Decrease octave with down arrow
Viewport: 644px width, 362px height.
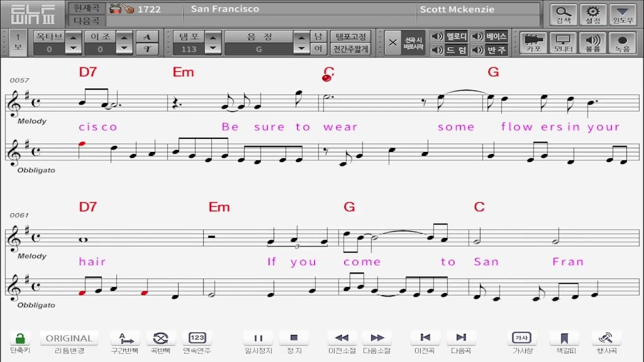pyautogui.click(x=74, y=49)
